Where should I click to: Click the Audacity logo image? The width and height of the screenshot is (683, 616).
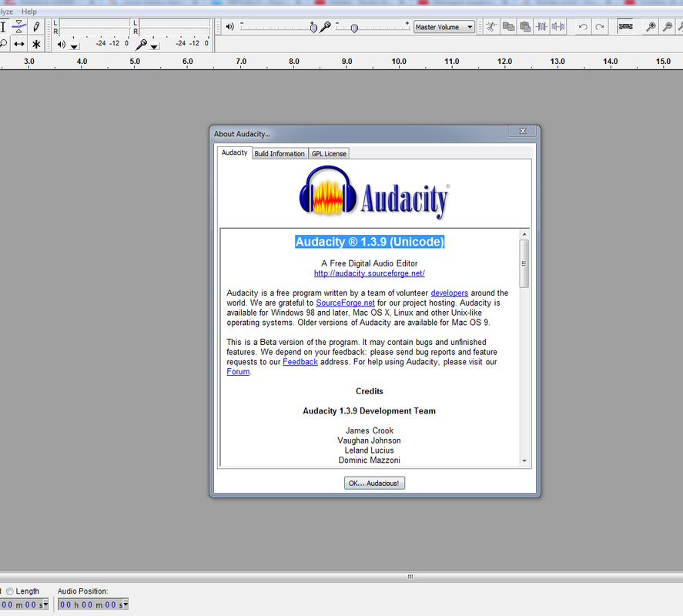373,192
